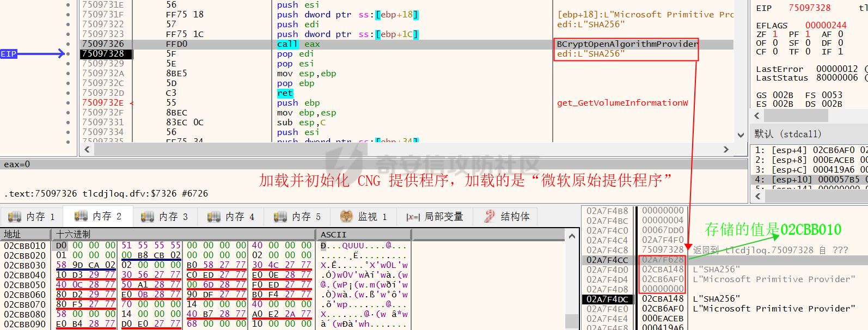
Task: Click the blue EIP label in the gutter
Action: [x=9, y=54]
